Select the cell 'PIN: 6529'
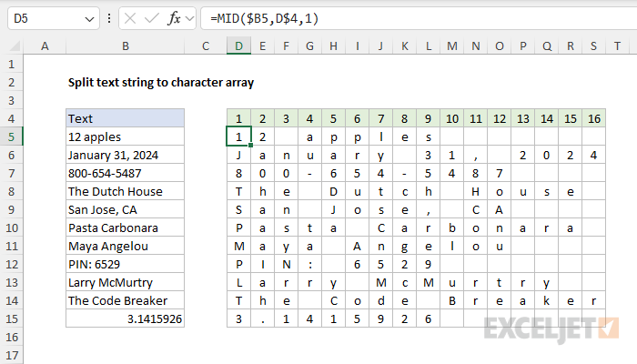The width and height of the screenshot is (637, 364). click(126, 264)
